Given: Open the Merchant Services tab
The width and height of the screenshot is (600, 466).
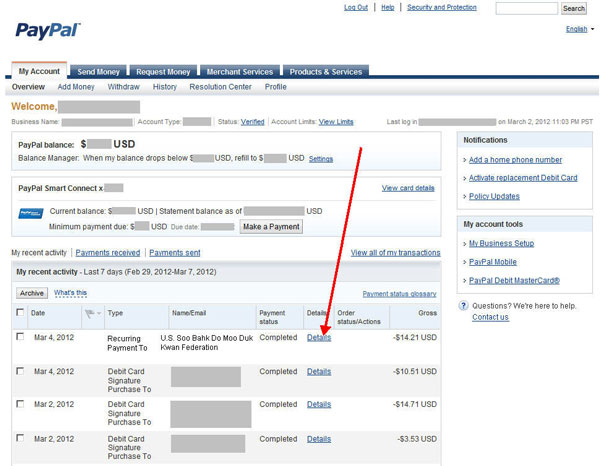Looking at the screenshot, I should click(x=240, y=72).
